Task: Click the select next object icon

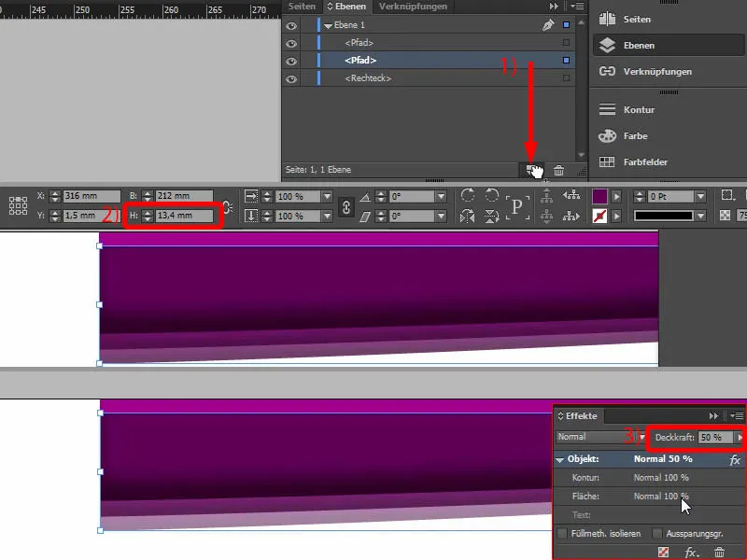Action: pos(571,217)
